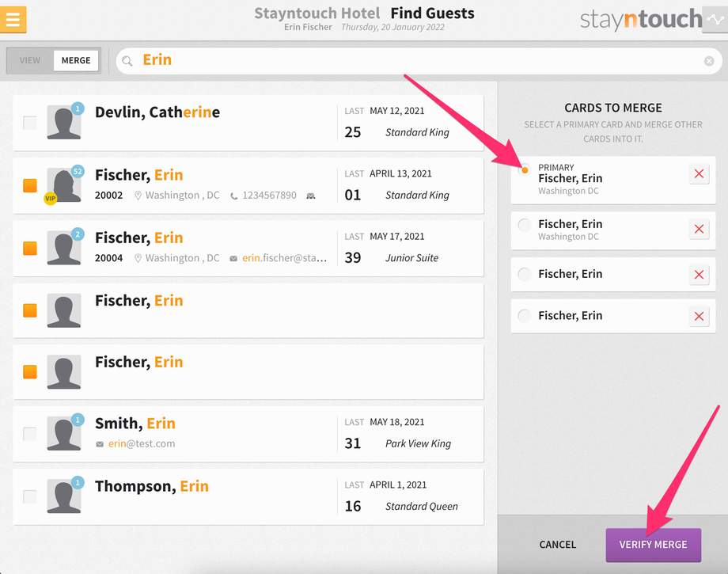
Task: Uncheck the Fischer, Erin 20002 checkbox
Action: (x=30, y=185)
